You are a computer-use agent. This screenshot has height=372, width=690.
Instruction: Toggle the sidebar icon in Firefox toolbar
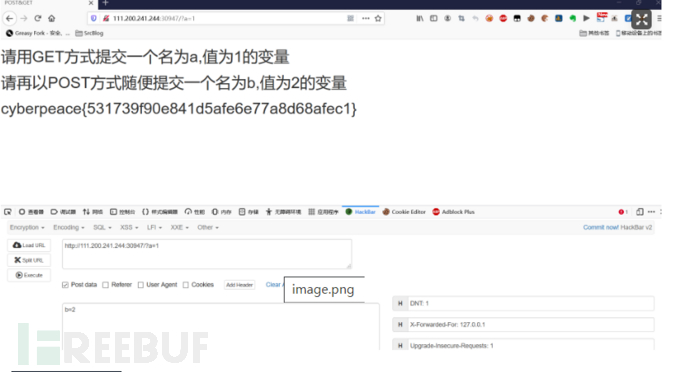point(433,18)
